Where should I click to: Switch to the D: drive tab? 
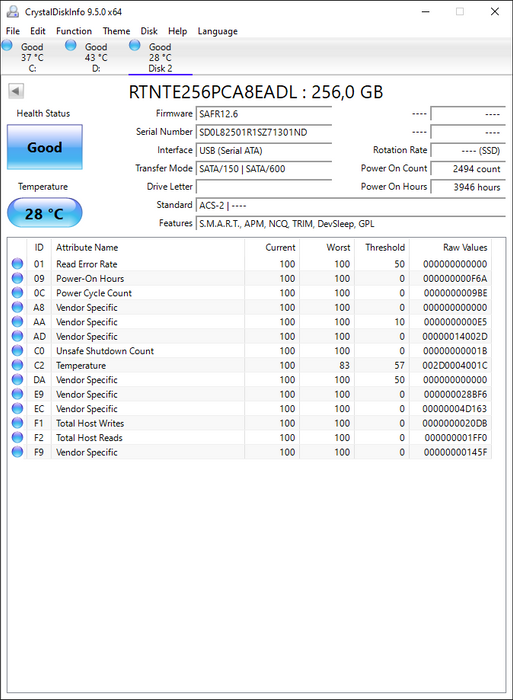pos(96,57)
